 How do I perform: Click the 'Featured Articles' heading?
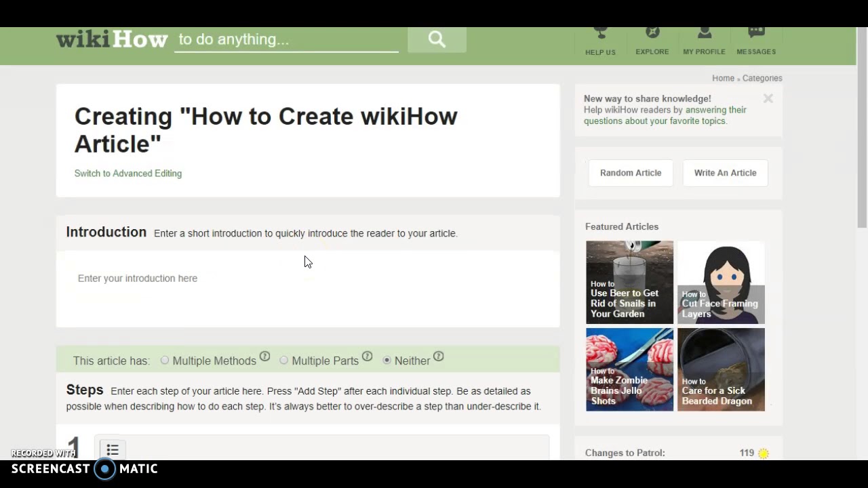pos(622,226)
